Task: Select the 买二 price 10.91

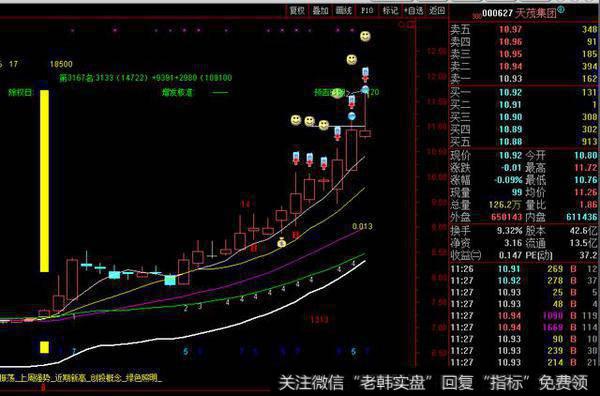Action: (510, 104)
